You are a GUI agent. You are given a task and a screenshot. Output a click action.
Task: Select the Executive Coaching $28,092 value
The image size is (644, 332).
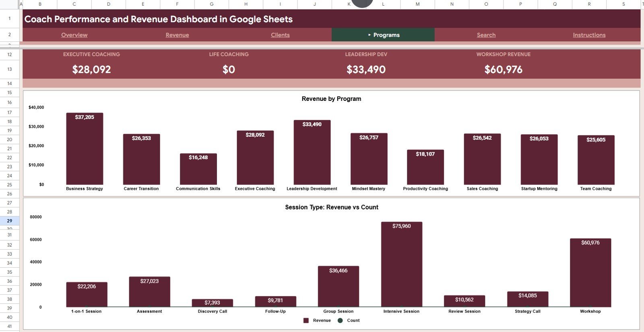(91, 70)
